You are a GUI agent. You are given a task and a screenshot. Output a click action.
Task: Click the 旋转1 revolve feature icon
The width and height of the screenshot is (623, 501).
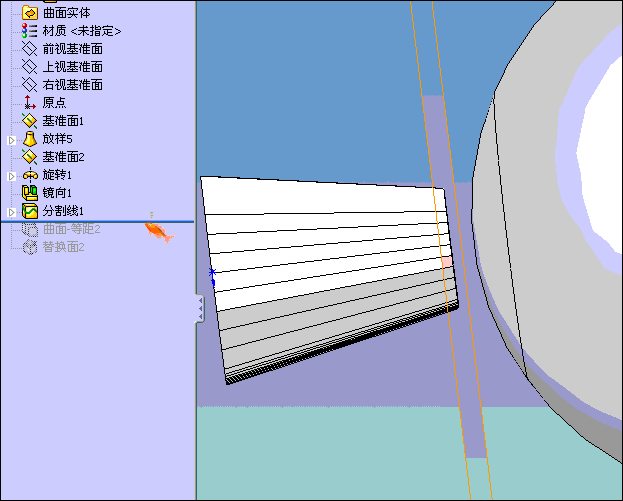30,175
